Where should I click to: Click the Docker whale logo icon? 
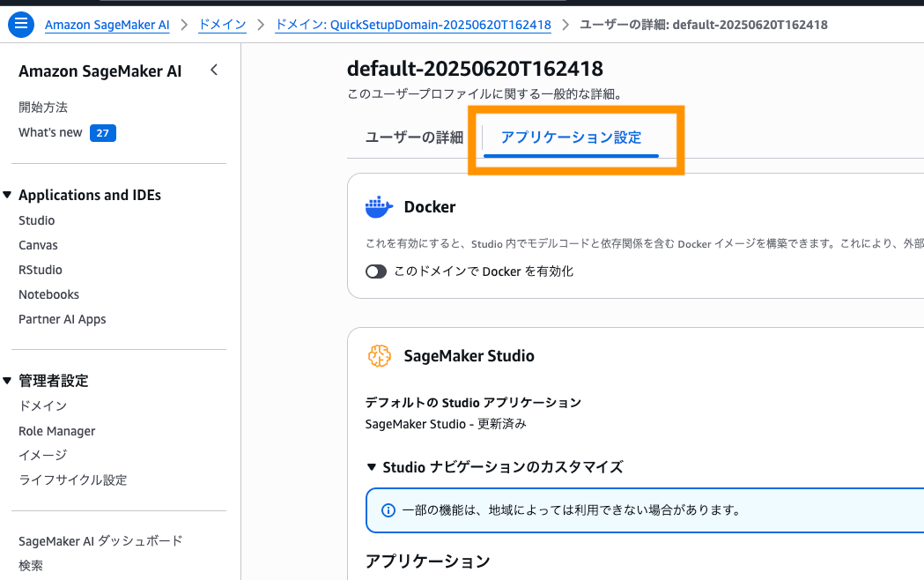[379, 207]
